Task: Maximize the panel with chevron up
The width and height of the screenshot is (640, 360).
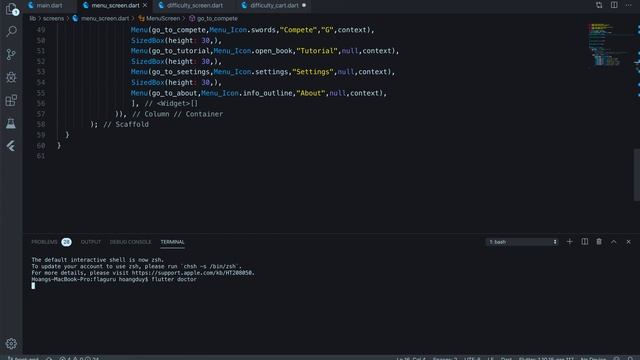Action: pyautogui.click(x=613, y=242)
